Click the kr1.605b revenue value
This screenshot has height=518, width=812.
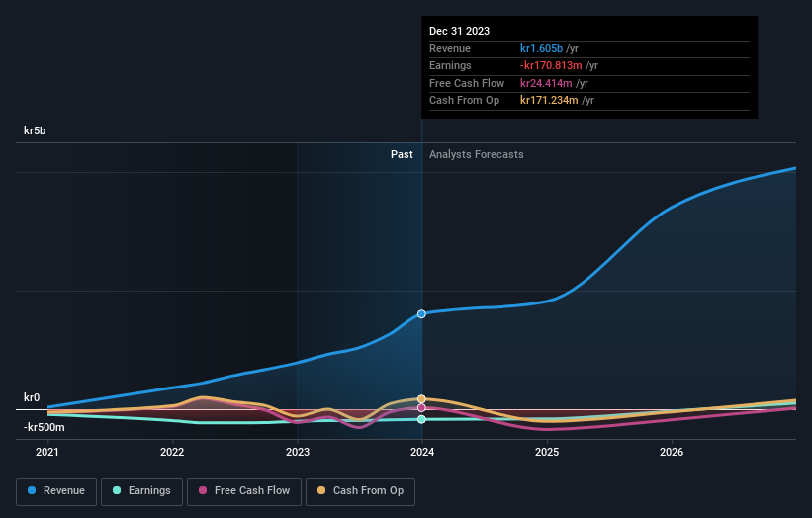pyautogui.click(x=541, y=48)
